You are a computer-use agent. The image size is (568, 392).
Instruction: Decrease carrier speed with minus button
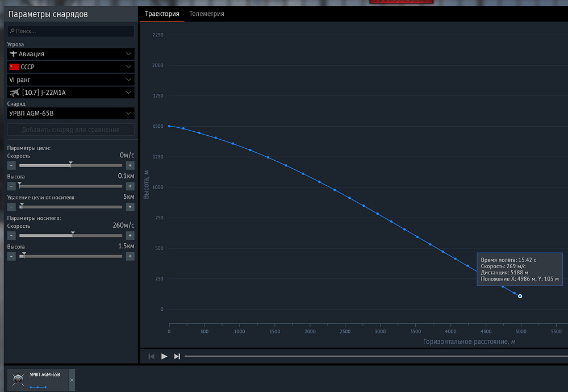coord(11,236)
